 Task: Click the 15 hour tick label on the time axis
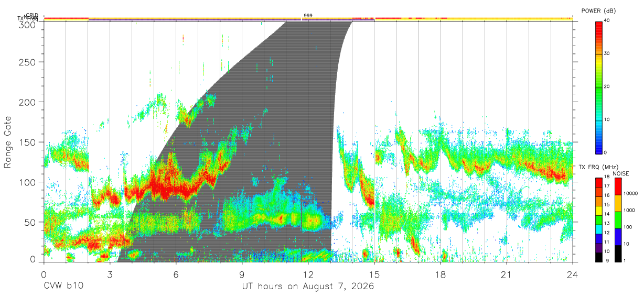[x=374, y=274]
